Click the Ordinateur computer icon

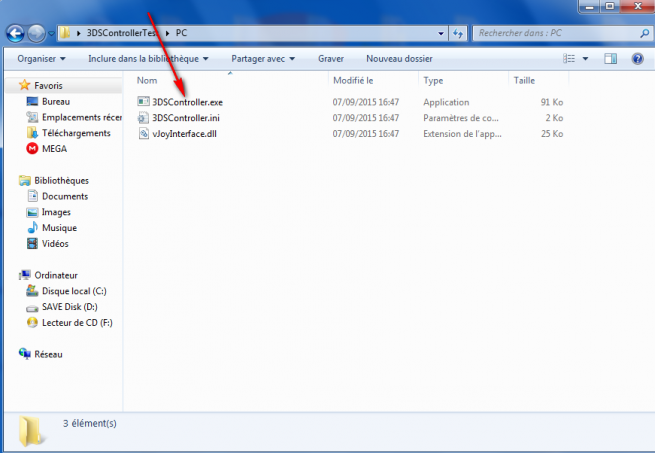click(25, 275)
